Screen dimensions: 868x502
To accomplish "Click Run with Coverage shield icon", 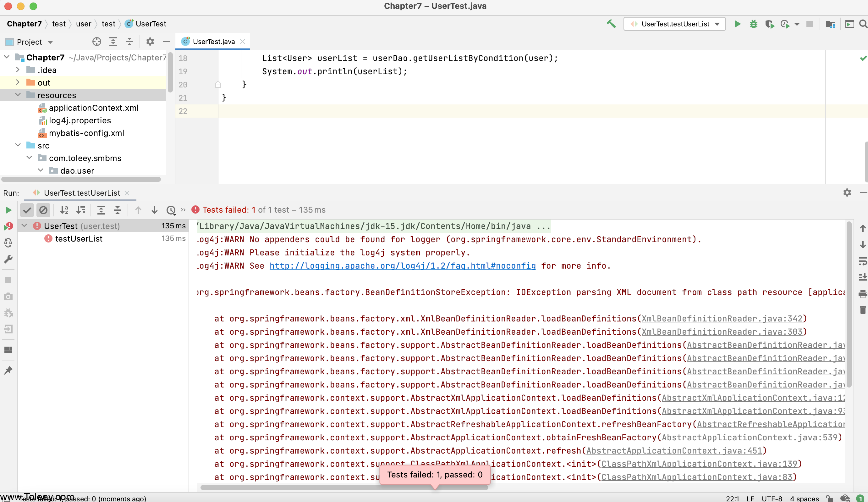I will (770, 24).
